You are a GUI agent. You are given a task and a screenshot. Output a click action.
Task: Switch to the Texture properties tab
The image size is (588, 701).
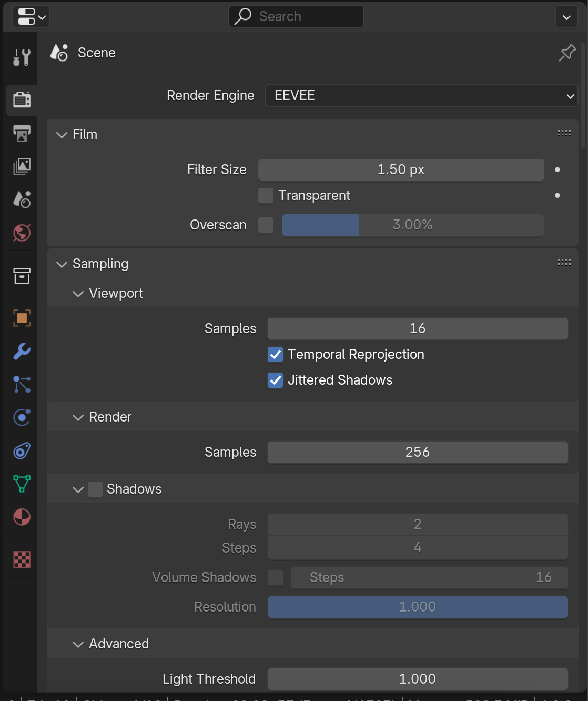22,559
